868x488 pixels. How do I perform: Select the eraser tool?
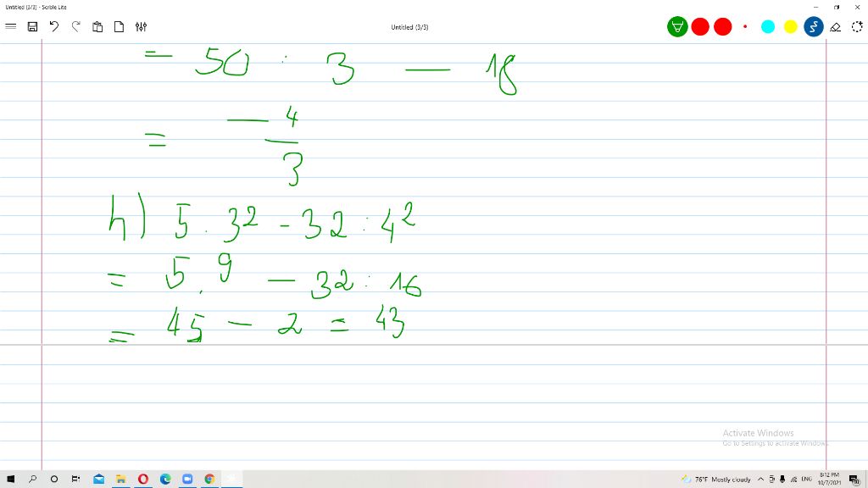[x=835, y=26]
